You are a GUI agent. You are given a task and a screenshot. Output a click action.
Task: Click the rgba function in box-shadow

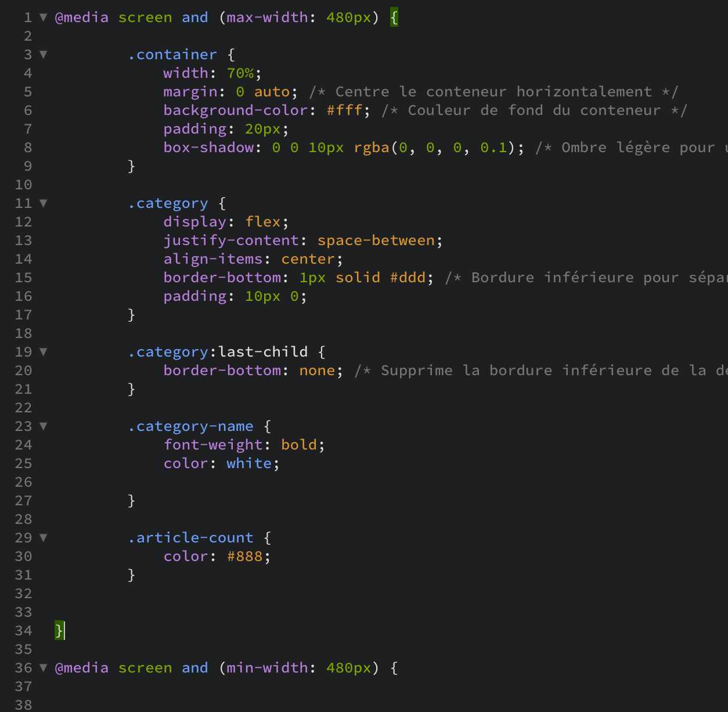pos(372,148)
